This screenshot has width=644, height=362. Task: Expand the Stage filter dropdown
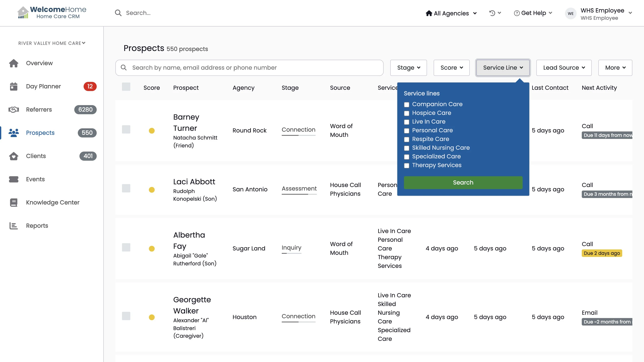click(x=409, y=68)
